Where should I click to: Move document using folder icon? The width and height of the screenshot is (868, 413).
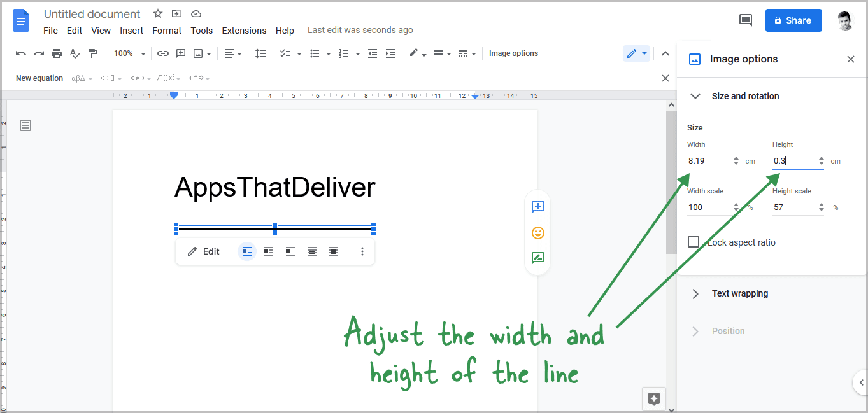(177, 13)
